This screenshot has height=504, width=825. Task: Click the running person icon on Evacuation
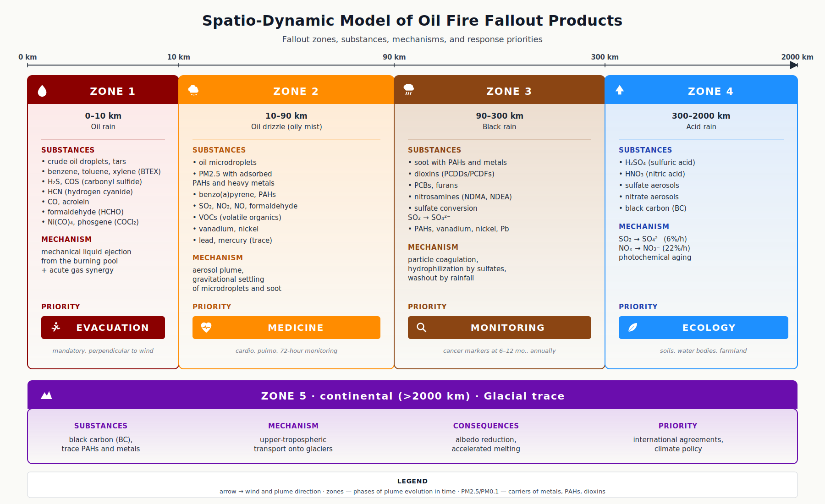pyautogui.click(x=56, y=327)
